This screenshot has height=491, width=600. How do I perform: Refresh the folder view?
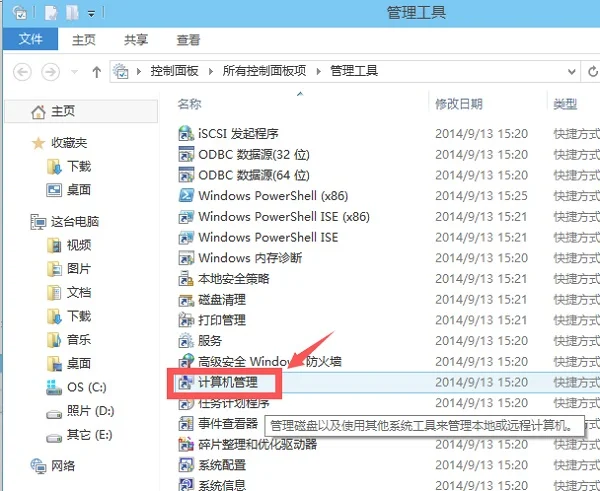[x=592, y=72]
